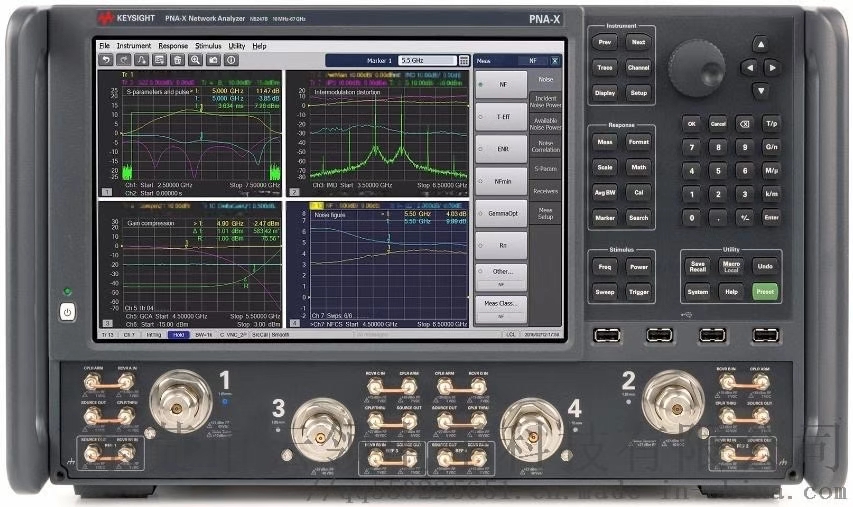Switch to the Noise softkey tab
The height and width of the screenshot is (507, 853).
(x=546, y=80)
